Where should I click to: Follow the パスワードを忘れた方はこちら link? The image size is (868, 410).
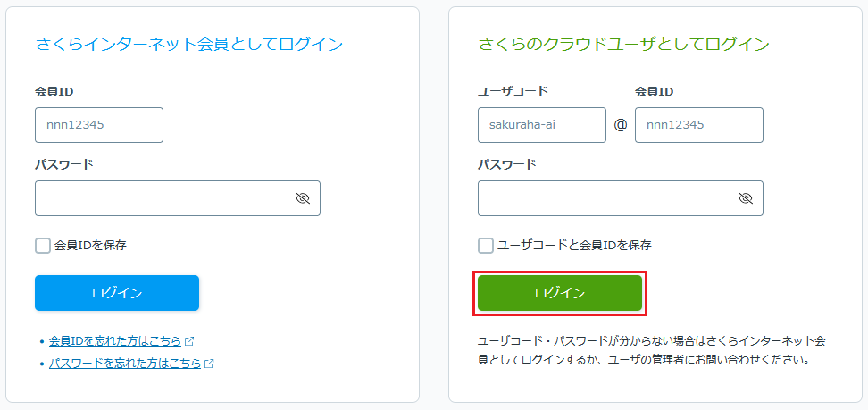pyautogui.click(x=125, y=364)
